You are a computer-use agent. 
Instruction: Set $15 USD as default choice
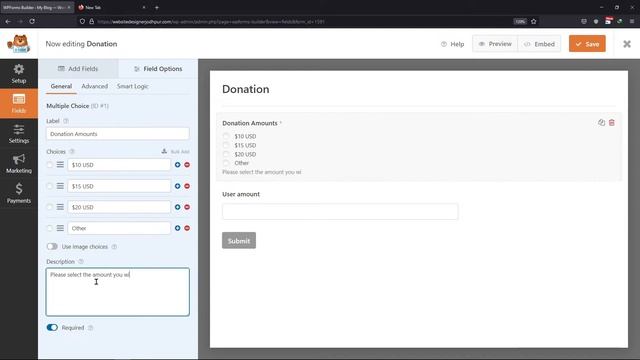tap(50, 186)
